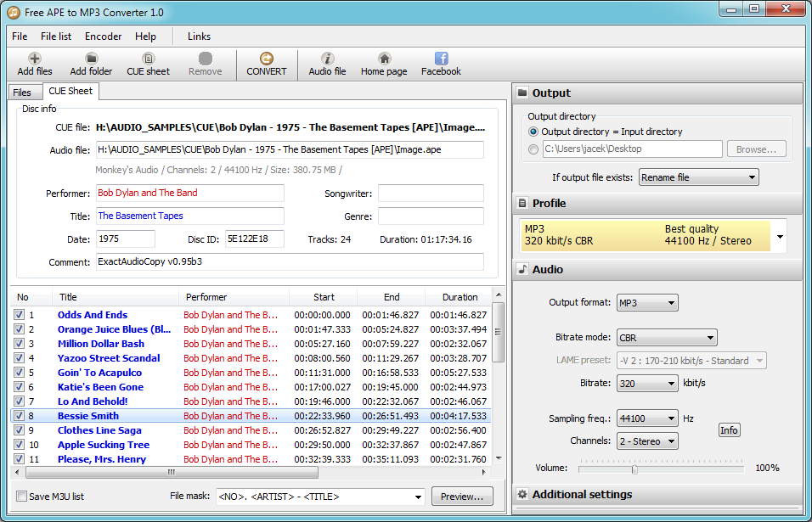Start conversion with CONVERT icon
Image resolution: width=812 pixels, height=522 pixels.
[266, 59]
